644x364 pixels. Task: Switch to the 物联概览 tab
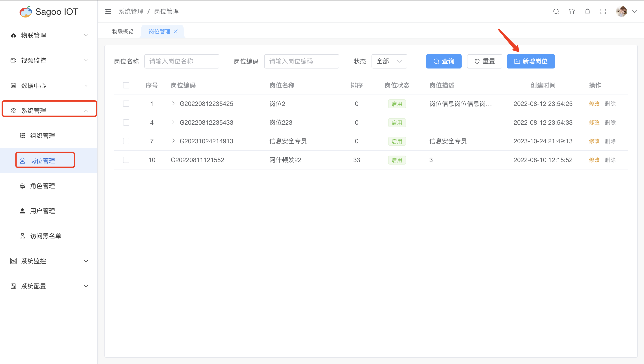(123, 32)
